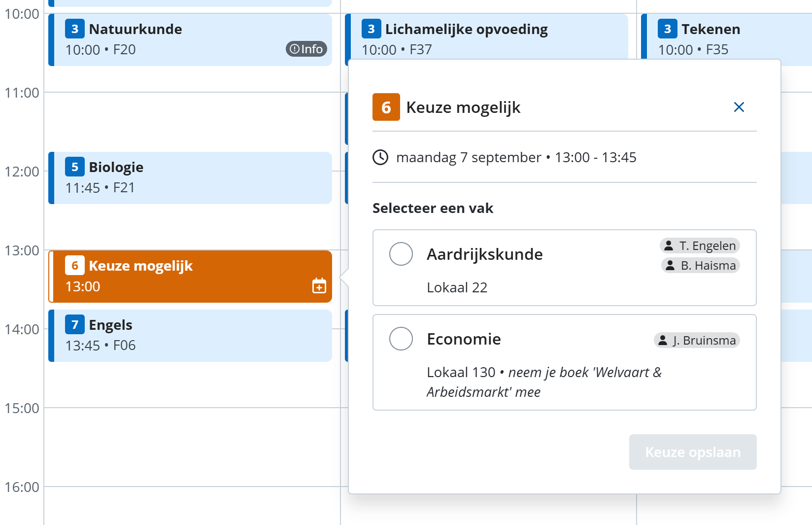Click teacher tag T. Engelen
812x525 pixels.
point(700,245)
